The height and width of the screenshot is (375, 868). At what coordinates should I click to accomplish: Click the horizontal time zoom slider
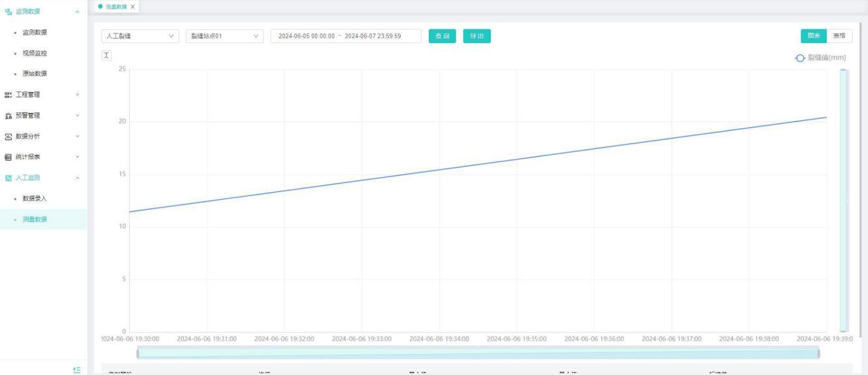coord(478,353)
